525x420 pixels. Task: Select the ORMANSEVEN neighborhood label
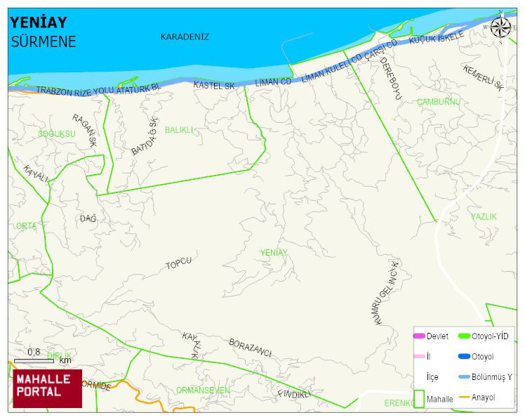(203, 391)
